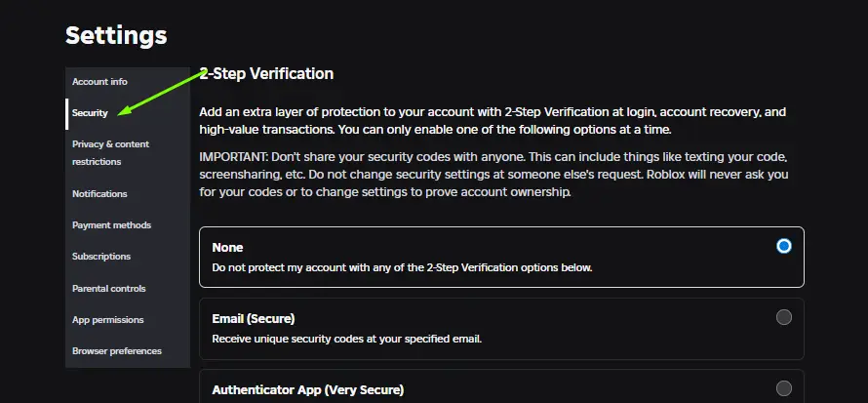
Task: Click the 2-Step Verification heading
Action: pyautogui.click(x=266, y=74)
